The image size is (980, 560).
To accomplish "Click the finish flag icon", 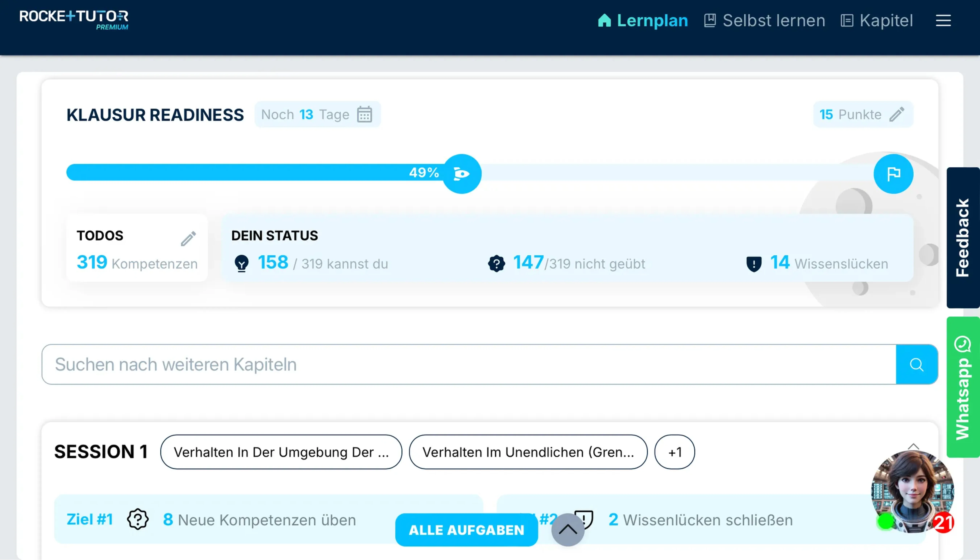I will [x=893, y=174].
